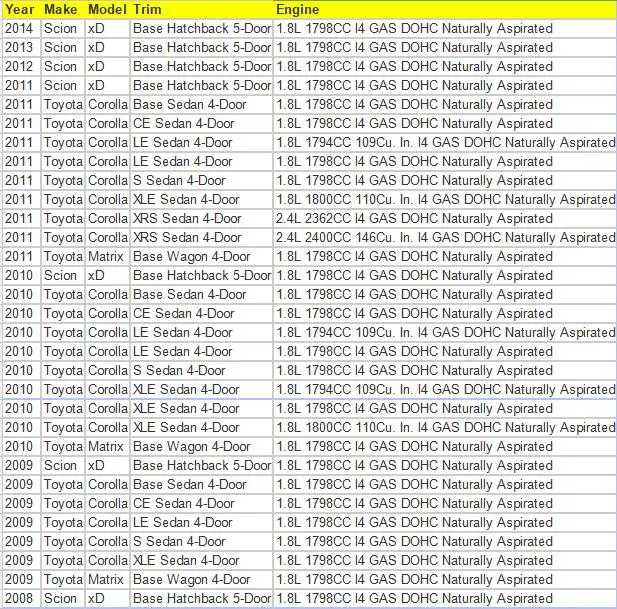617x609 pixels.
Task: Click 2010 engine 1.8L 1800CC 110Cu. In.
Action: coord(445,427)
